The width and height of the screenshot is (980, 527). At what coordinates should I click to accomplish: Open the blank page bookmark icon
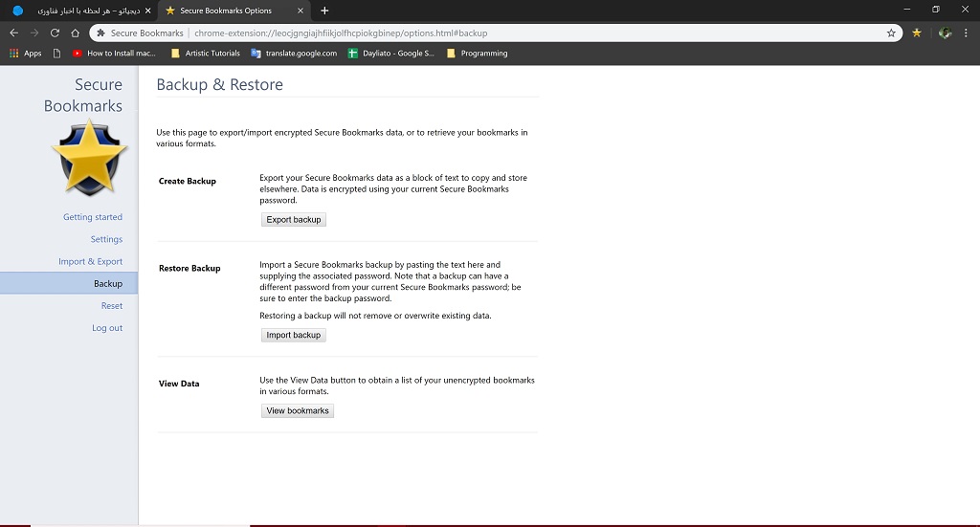click(x=56, y=53)
